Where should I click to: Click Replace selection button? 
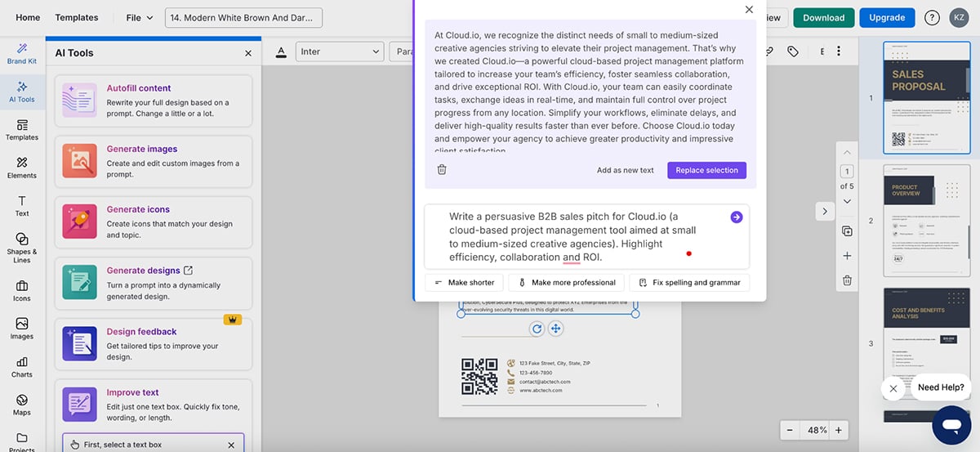click(x=706, y=170)
